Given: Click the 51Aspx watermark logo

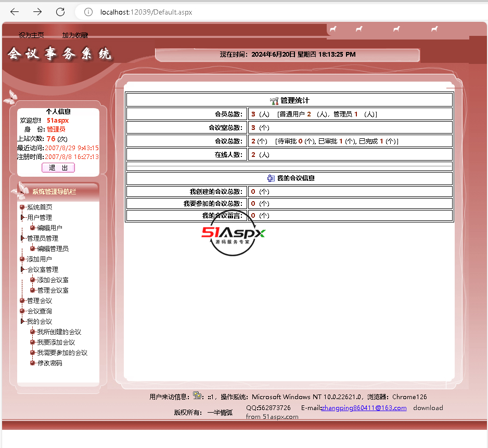Looking at the screenshot, I should [x=233, y=235].
